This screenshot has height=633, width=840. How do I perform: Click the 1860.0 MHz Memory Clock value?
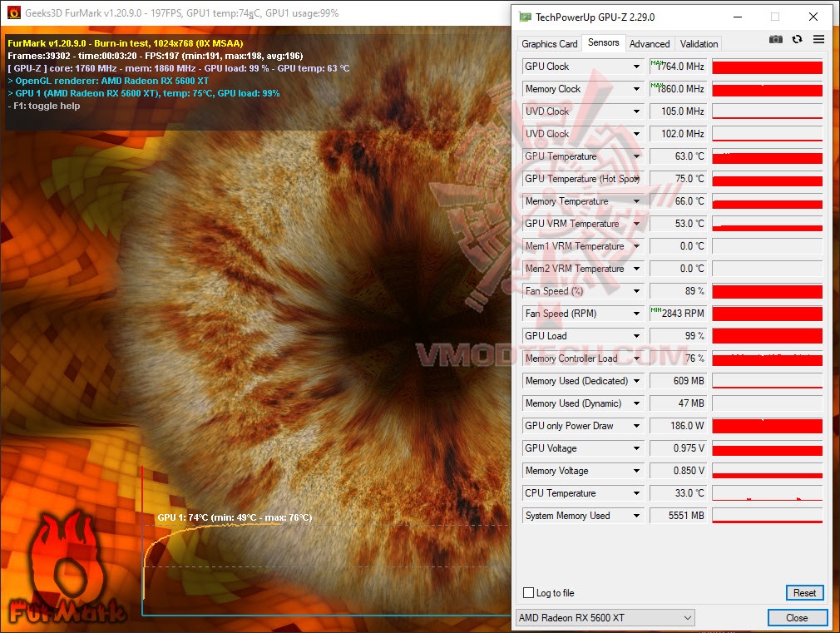click(x=678, y=89)
